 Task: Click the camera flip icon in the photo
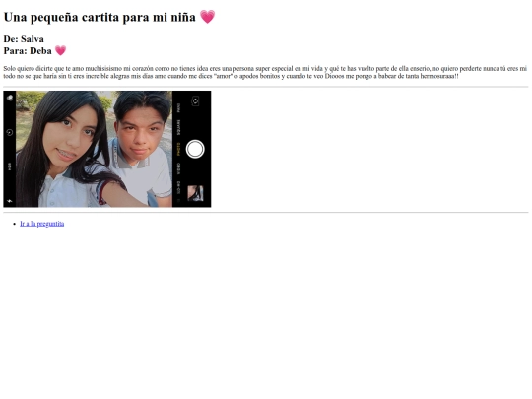coord(195,100)
